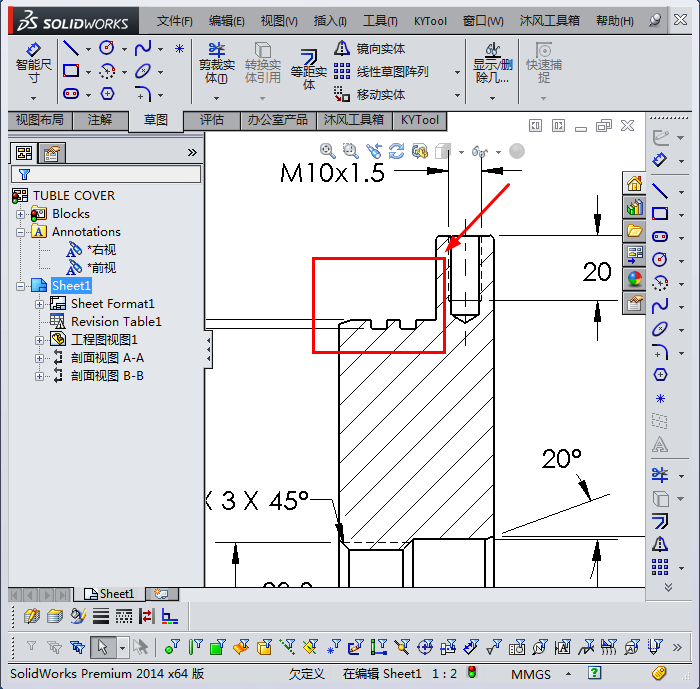
Task: Collapse the Annotations tree node
Action: point(20,232)
